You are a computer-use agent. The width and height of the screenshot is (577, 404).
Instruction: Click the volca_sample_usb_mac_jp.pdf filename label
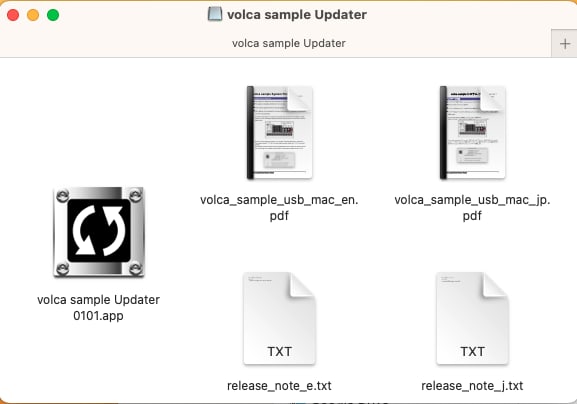(x=472, y=208)
